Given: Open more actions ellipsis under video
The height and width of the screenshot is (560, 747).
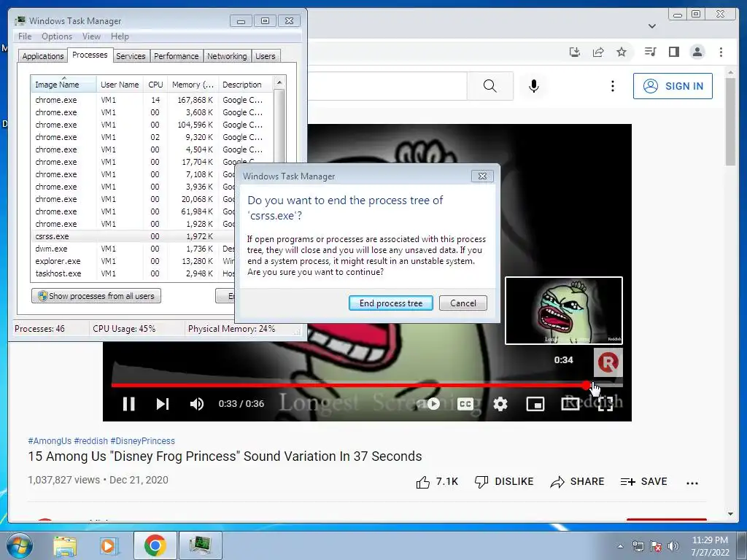Looking at the screenshot, I should (x=692, y=483).
